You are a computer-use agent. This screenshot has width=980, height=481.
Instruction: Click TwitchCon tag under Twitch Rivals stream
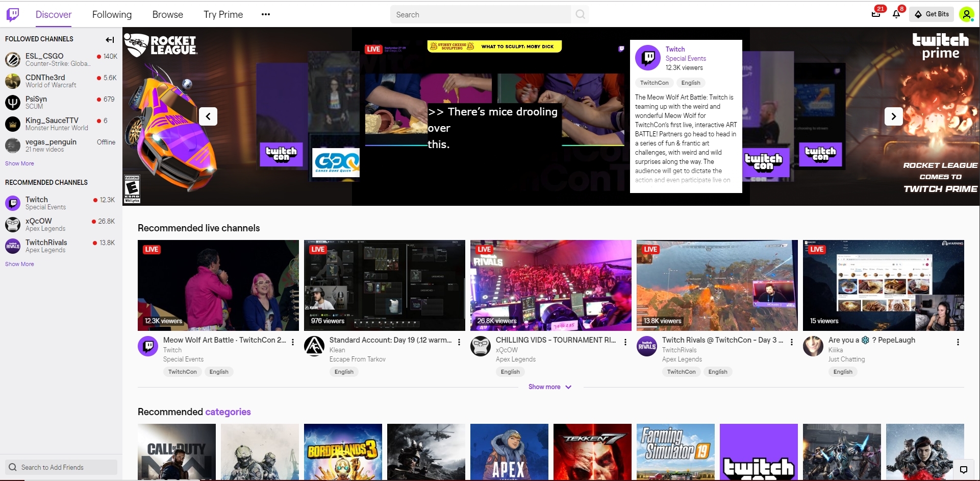pyautogui.click(x=682, y=372)
